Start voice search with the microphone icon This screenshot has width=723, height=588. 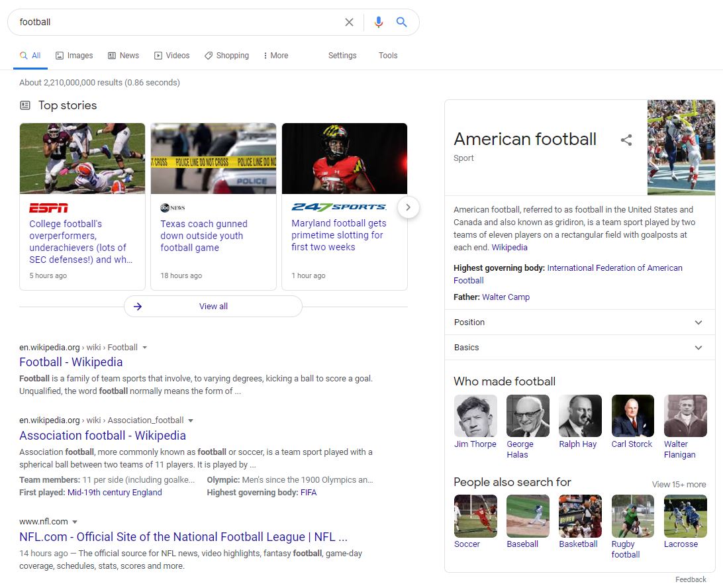(x=379, y=22)
